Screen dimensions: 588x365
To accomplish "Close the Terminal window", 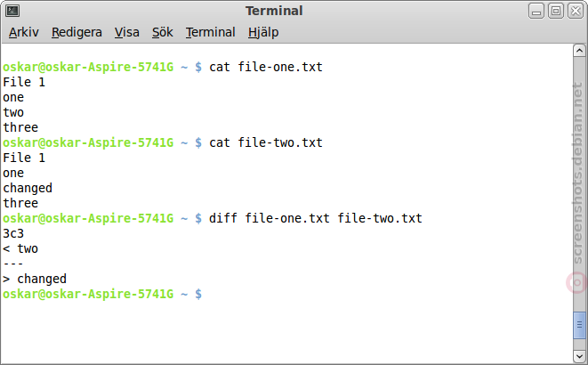I will click(576, 11).
